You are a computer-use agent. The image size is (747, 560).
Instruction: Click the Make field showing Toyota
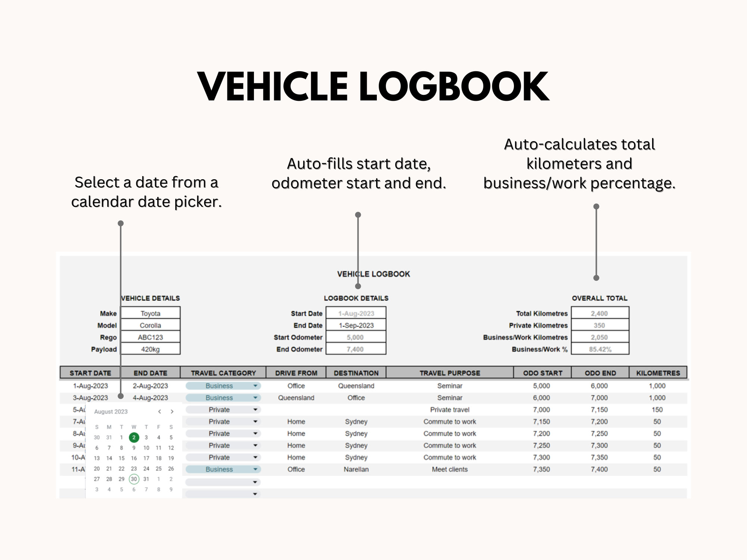tap(151, 313)
